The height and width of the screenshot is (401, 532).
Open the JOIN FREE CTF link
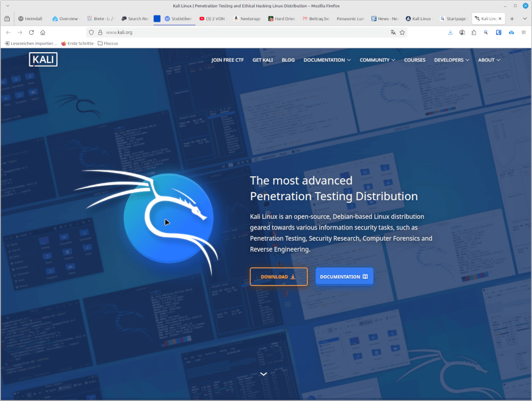pyautogui.click(x=227, y=60)
